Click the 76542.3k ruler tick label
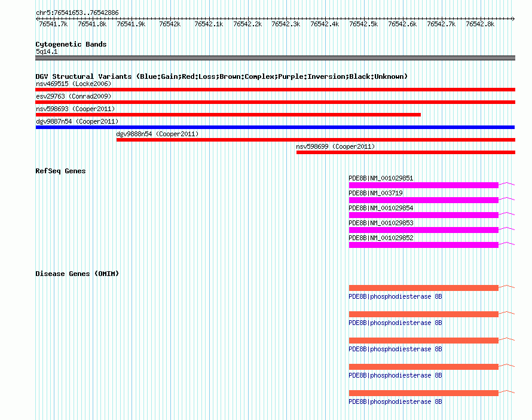The height and width of the screenshot is (420, 532). pyautogui.click(x=286, y=24)
